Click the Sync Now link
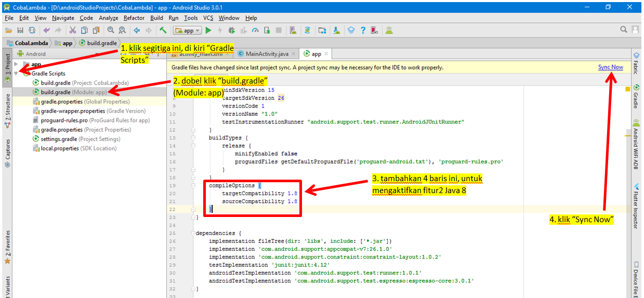644x298 pixels. (610, 67)
